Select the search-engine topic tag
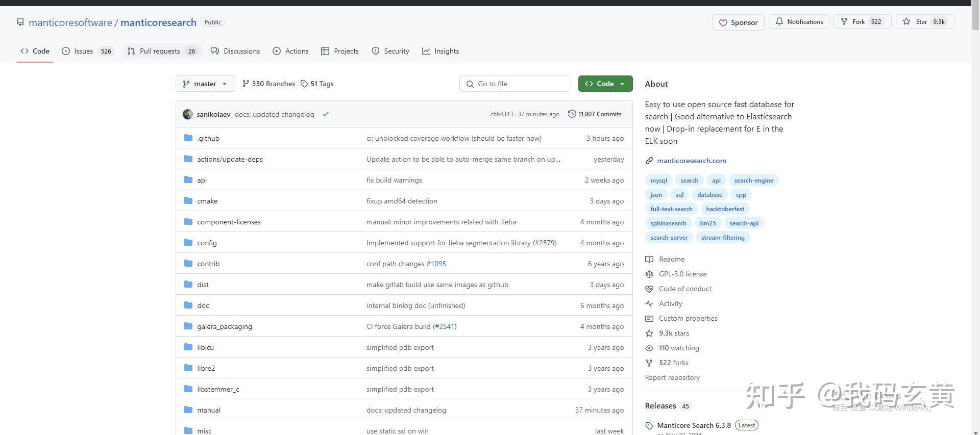Screen dimensions: 980x435 click(x=753, y=181)
